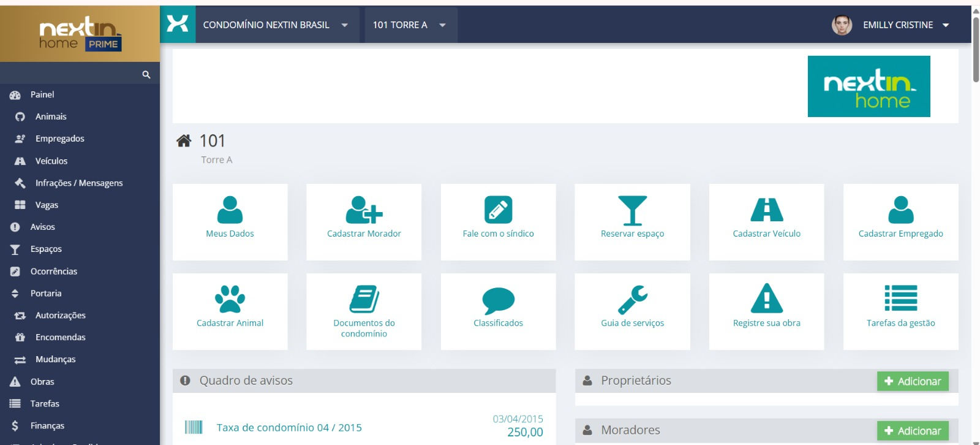Screen dimensions: 980x445
Task: Open the Meus Dados tile icon
Action: pos(230,210)
